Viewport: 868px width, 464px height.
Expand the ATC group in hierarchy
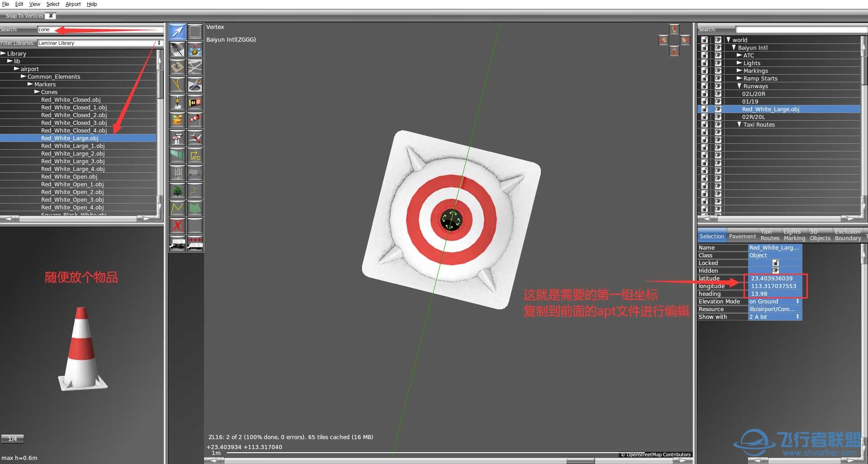point(739,55)
